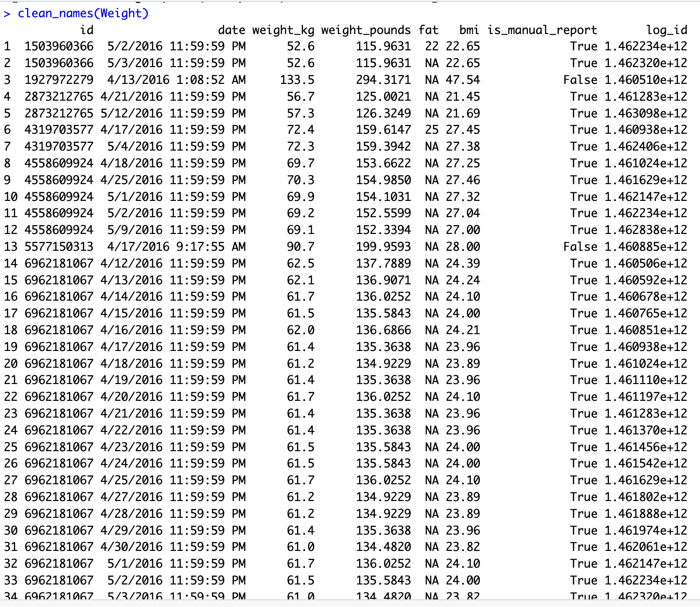Click weight_pounds value 294.3171
Screen dimensions: 700x607
point(383,80)
